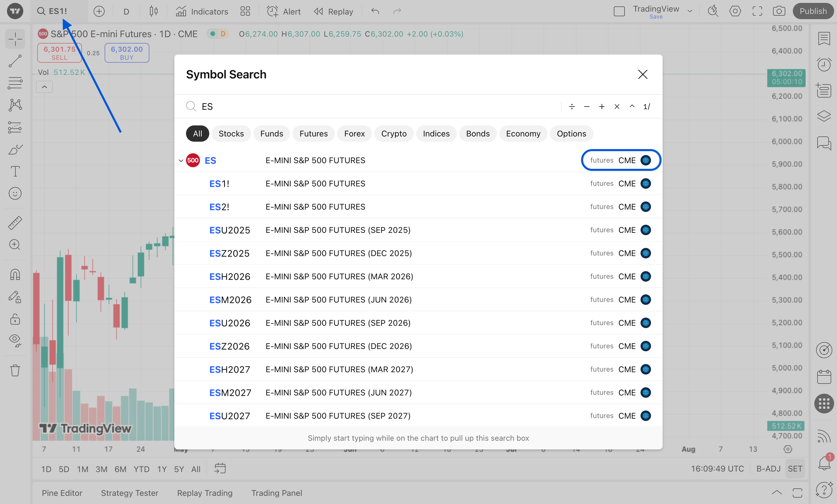Toggle the B-ADJ back-adjustment setting
Viewport: 837px width, 504px height.
(x=768, y=469)
